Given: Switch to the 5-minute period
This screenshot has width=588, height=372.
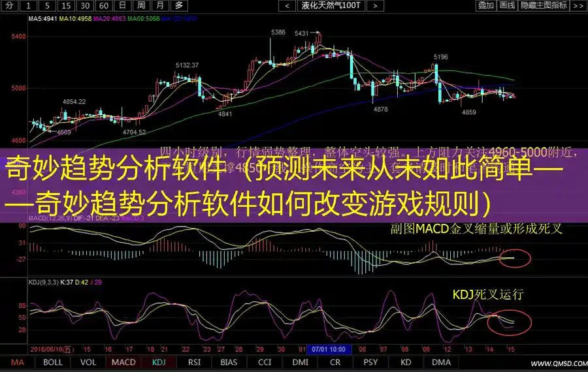Looking at the screenshot, I should point(47,5).
